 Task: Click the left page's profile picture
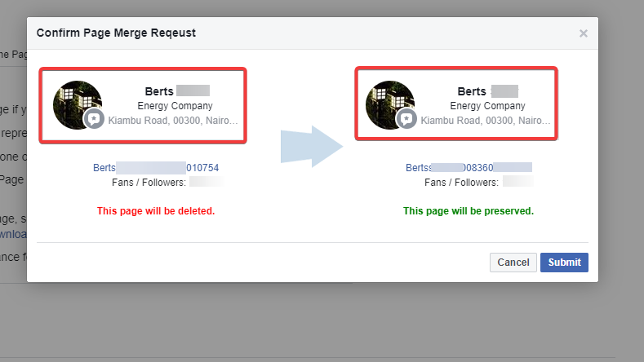click(x=76, y=102)
